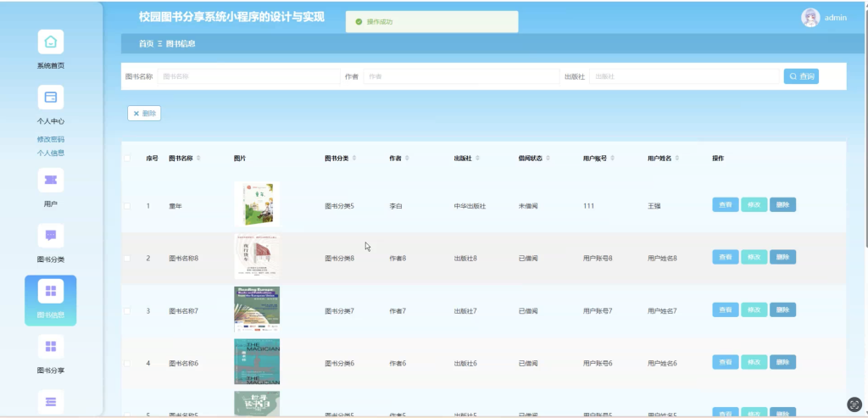Open the 图书分享 grid icon

coord(50,346)
